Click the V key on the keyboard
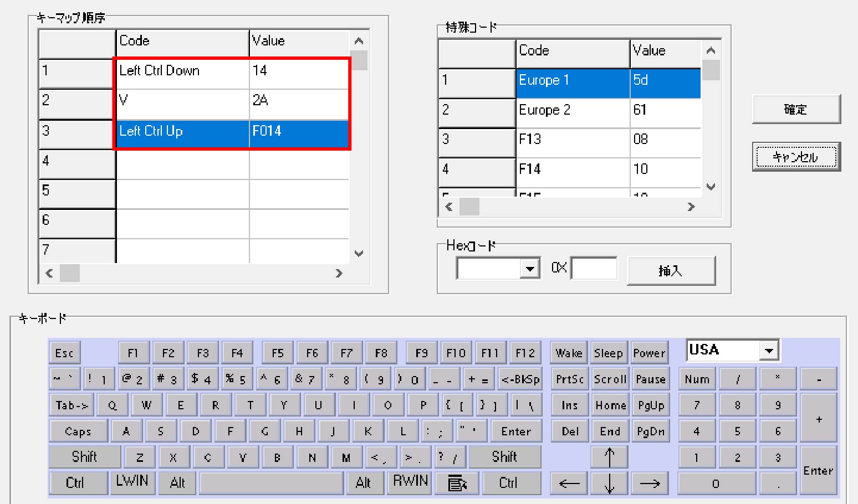 tap(243, 457)
